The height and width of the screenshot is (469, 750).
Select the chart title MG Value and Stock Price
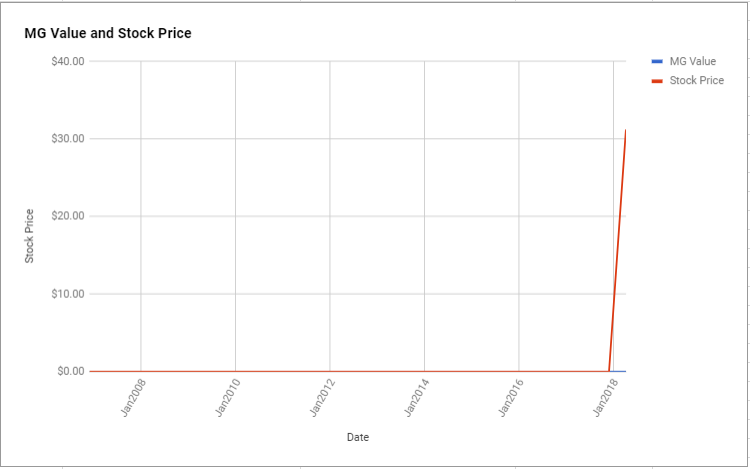pos(108,33)
